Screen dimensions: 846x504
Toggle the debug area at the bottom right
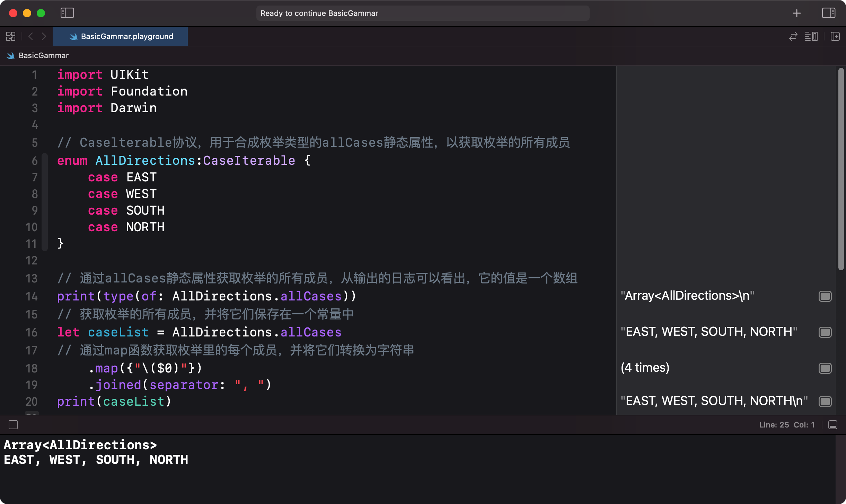pyautogui.click(x=833, y=425)
